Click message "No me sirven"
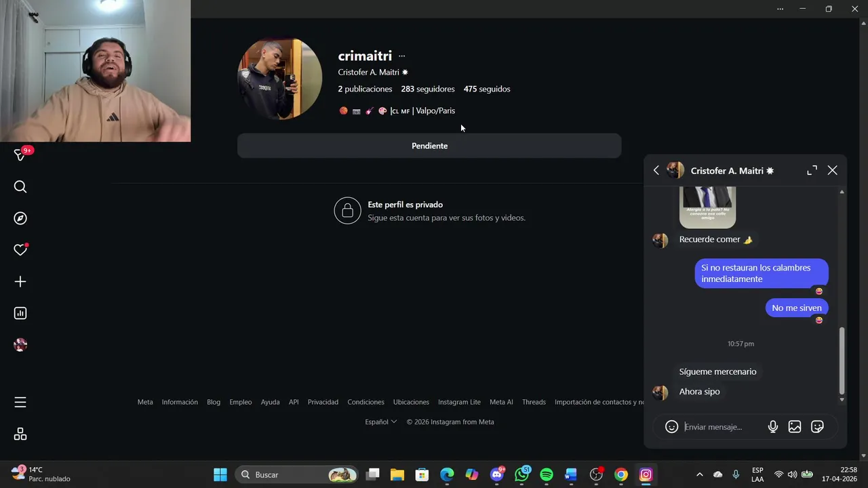 coord(797,308)
